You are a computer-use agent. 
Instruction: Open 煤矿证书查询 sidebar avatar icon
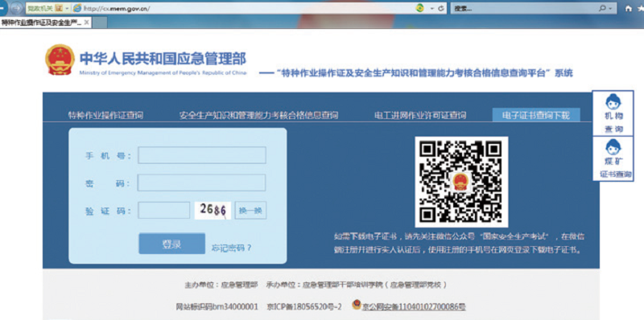tap(613, 146)
